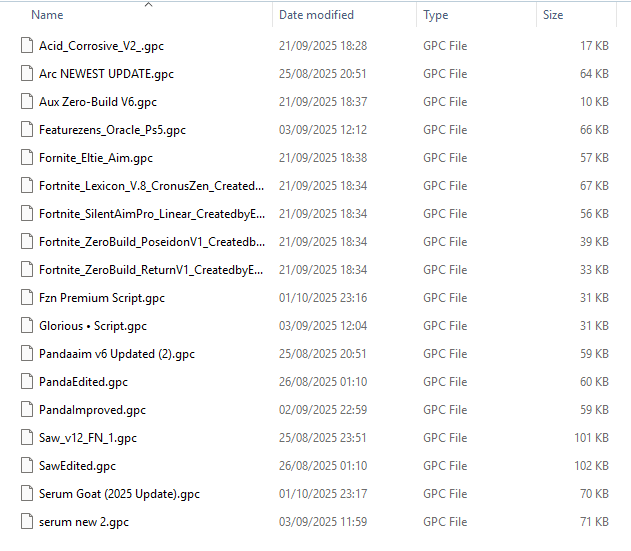Sort by the Size column header
Viewport: 631px width, 551px height.
[x=553, y=15]
